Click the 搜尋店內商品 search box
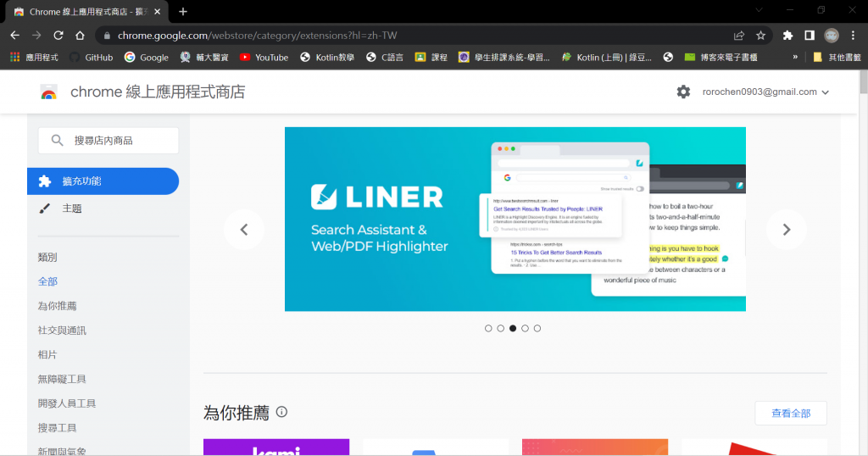 point(108,141)
